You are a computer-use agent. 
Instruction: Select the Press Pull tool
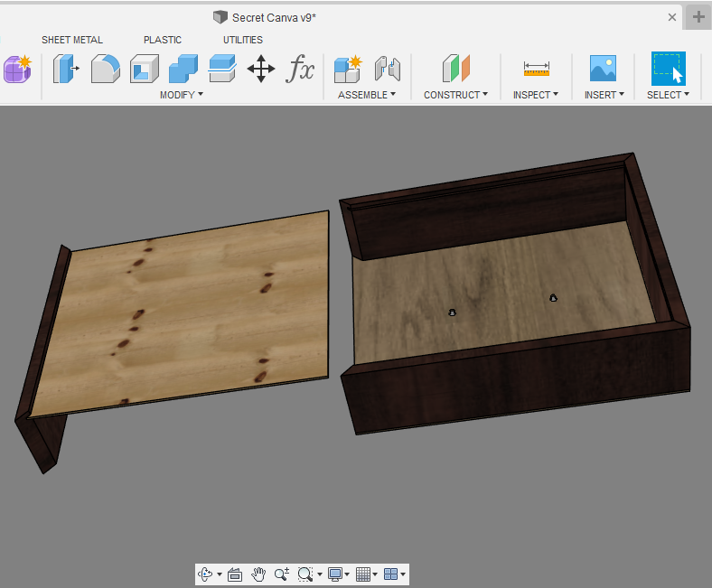(x=66, y=69)
